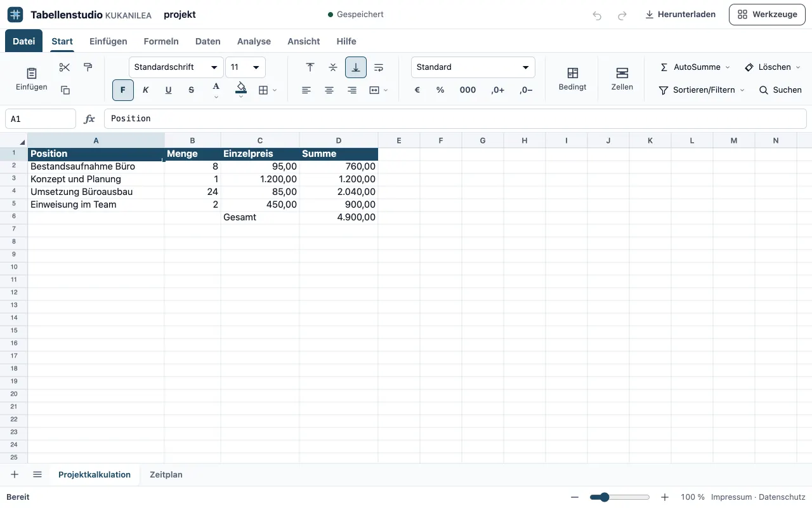This screenshot has height=508, width=812.
Task: Open the Werkzeuge button
Action: click(x=767, y=15)
